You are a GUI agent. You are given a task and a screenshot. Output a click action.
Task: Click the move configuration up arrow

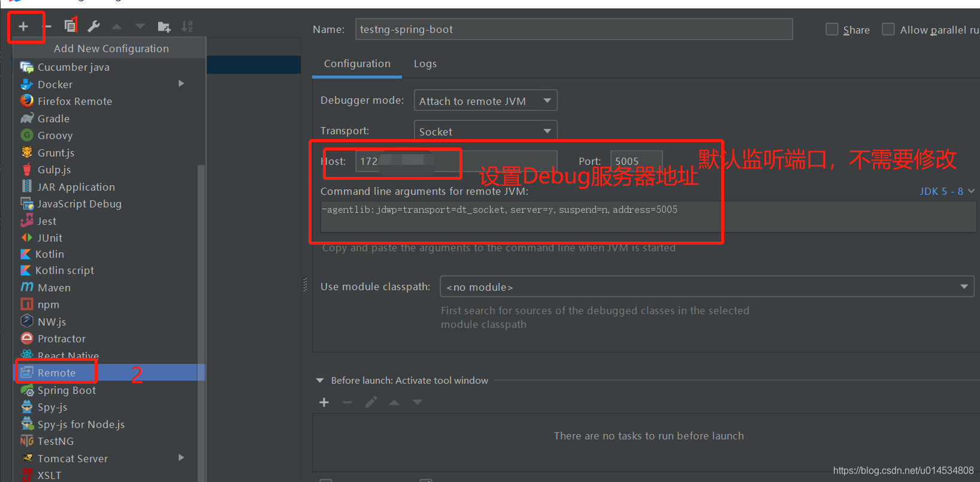tap(117, 26)
